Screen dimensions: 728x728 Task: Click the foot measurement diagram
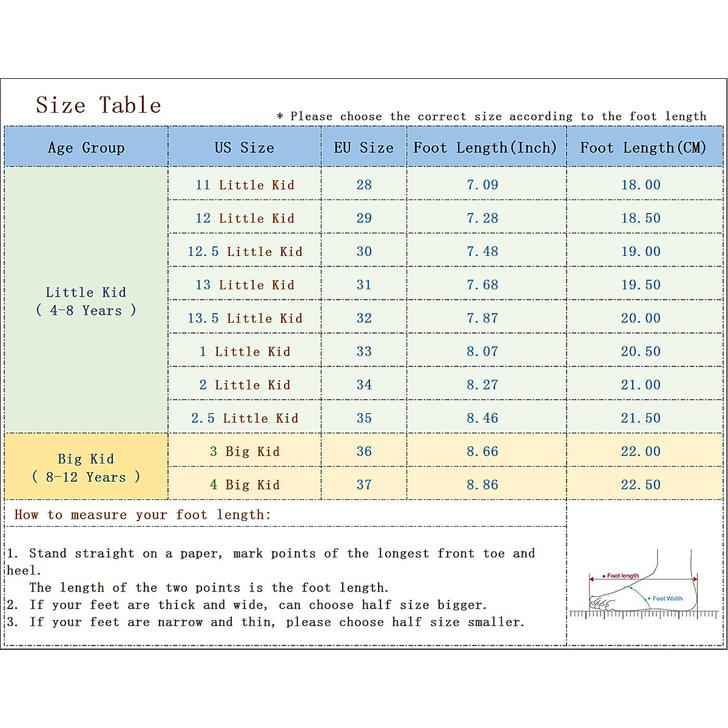643,586
